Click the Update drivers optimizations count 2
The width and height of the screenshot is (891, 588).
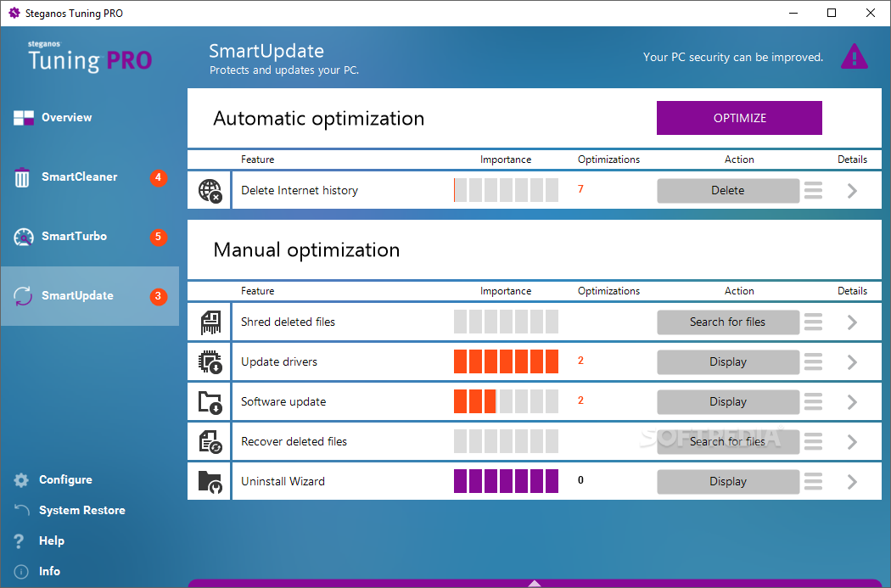580,361
